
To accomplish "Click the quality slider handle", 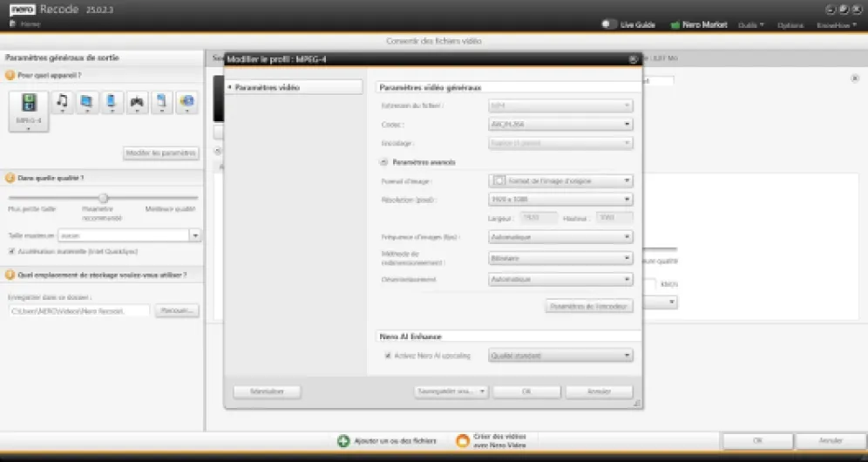I will point(103,198).
